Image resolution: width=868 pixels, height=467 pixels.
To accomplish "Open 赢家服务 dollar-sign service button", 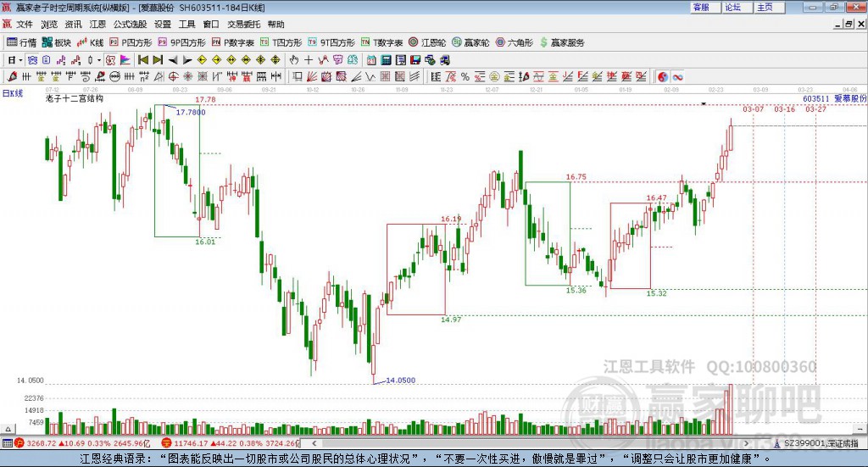I will [561, 42].
